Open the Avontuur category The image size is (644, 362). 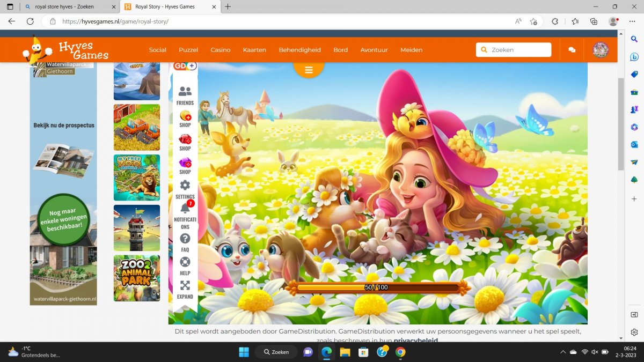[x=374, y=50]
